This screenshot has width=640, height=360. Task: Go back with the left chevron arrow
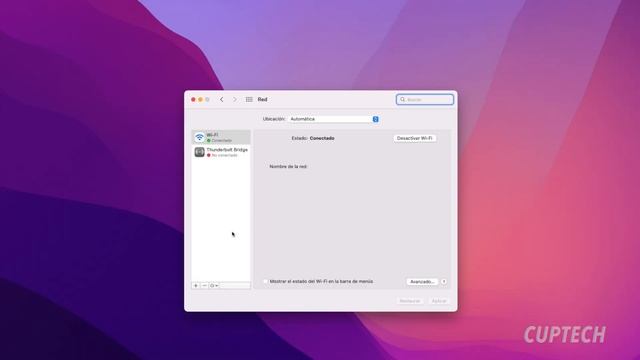coord(222,100)
